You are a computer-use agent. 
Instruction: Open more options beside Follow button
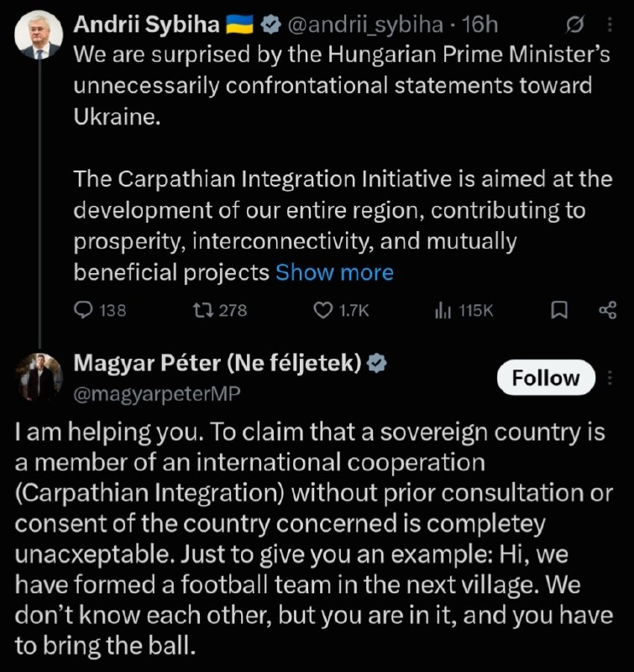(x=610, y=378)
